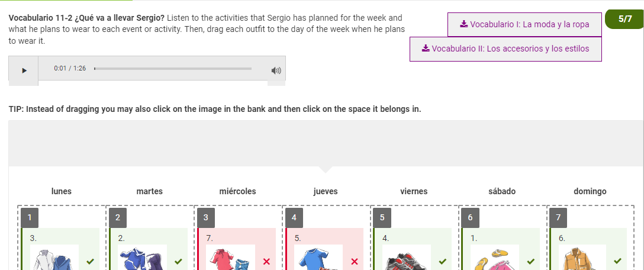Click the number 3 label on miércoles slot
This screenshot has width=644, height=270.
point(206,218)
